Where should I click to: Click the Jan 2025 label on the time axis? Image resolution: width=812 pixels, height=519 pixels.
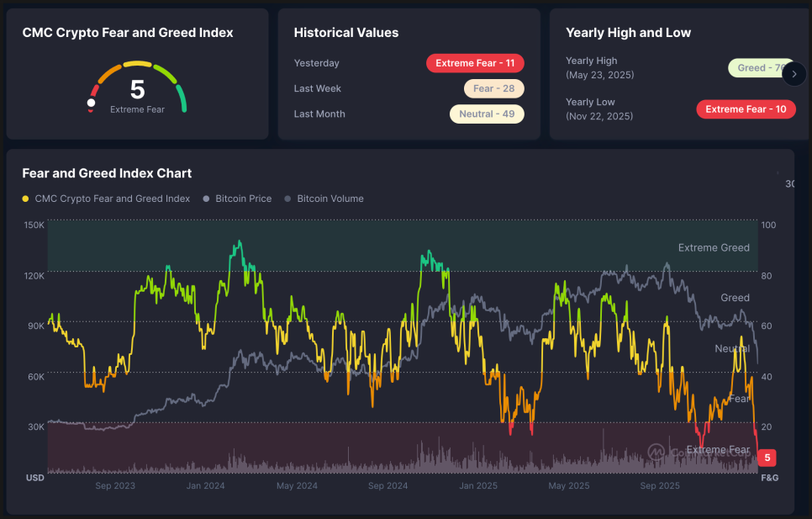(477, 486)
